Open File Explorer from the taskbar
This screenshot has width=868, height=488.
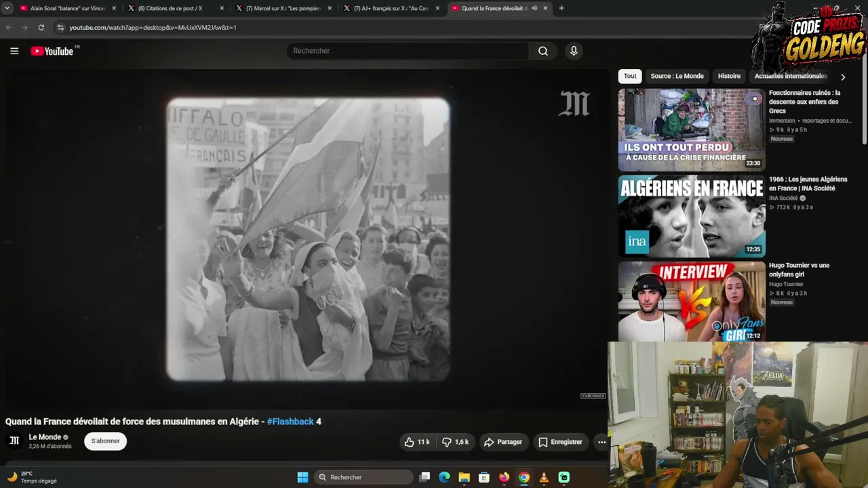464,477
